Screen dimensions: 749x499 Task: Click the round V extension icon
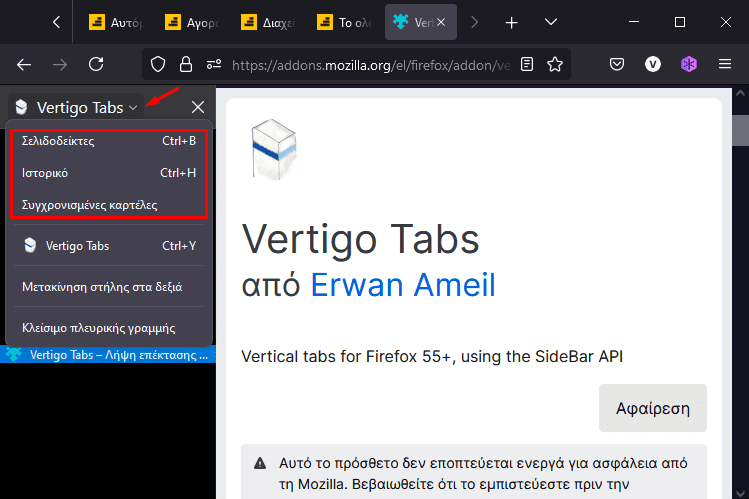point(653,64)
